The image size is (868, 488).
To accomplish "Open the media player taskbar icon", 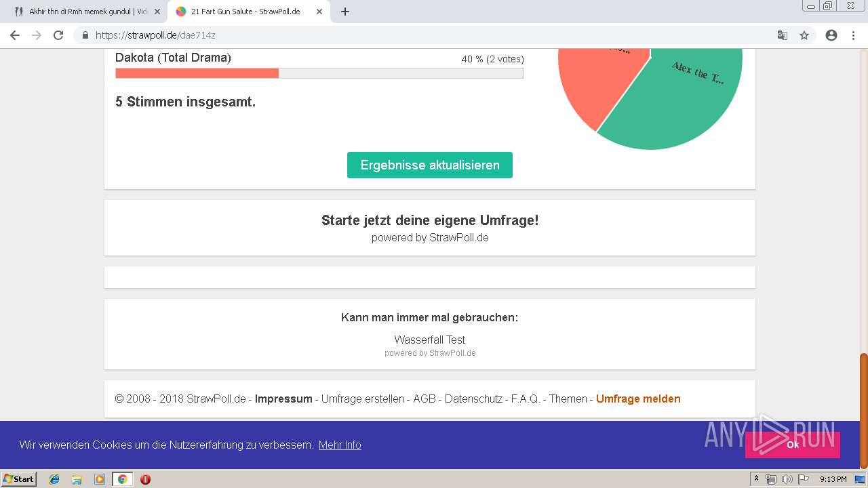I will (100, 479).
